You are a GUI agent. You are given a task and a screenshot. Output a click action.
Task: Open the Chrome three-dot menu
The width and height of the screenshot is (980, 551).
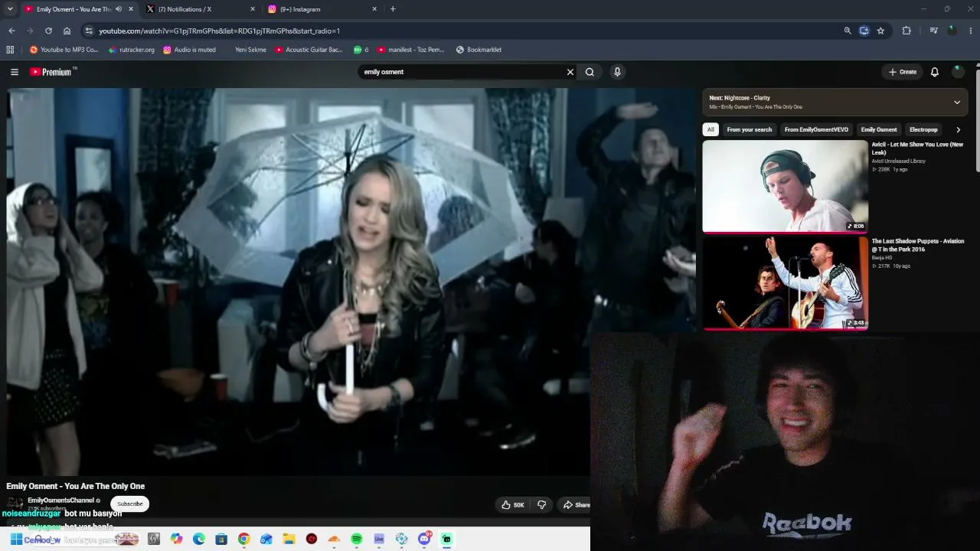(x=971, y=31)
